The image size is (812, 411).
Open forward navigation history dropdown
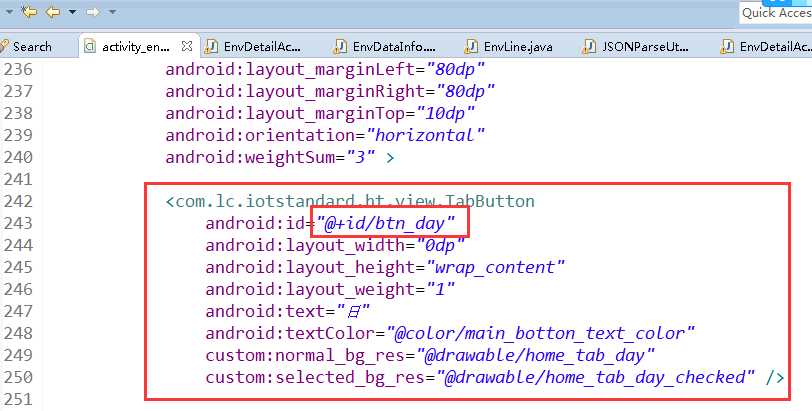click(x=112, y=11)
